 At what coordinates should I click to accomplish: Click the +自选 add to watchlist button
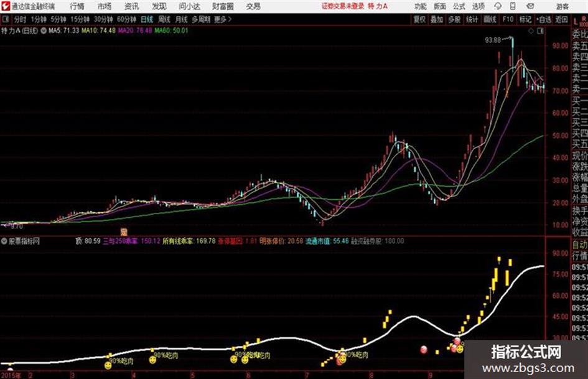click(x=543, y=19)
